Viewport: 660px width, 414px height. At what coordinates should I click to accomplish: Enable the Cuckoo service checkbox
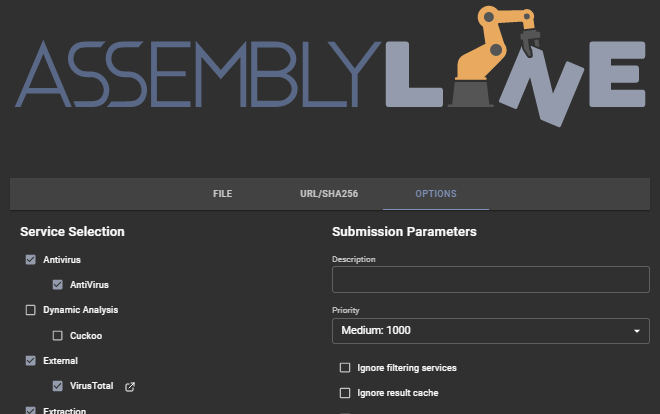pos(58,335)
